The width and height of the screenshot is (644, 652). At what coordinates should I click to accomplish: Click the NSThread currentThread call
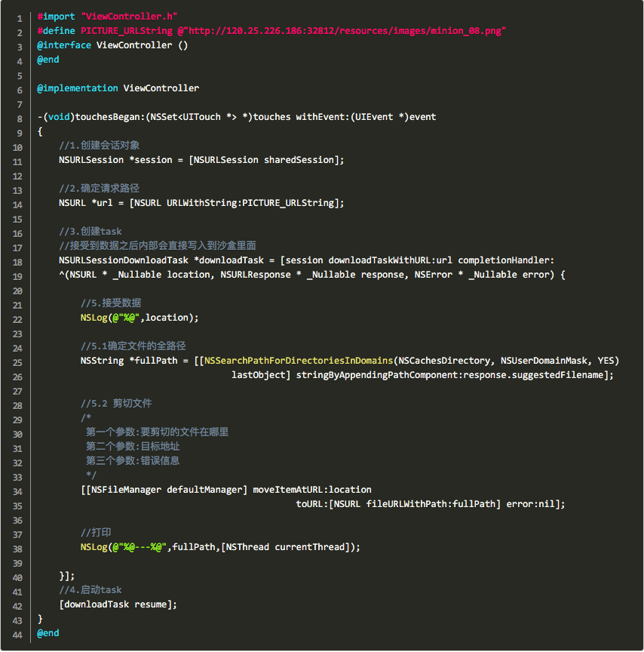[285, 547]
